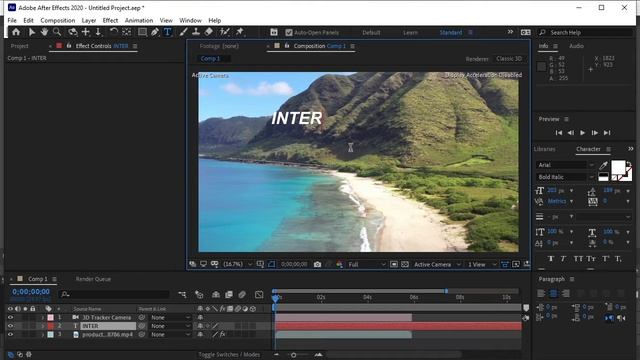The width and height of the screenshot is (640, 360).
Task: Open the File menu
Action: pos(12,20)
